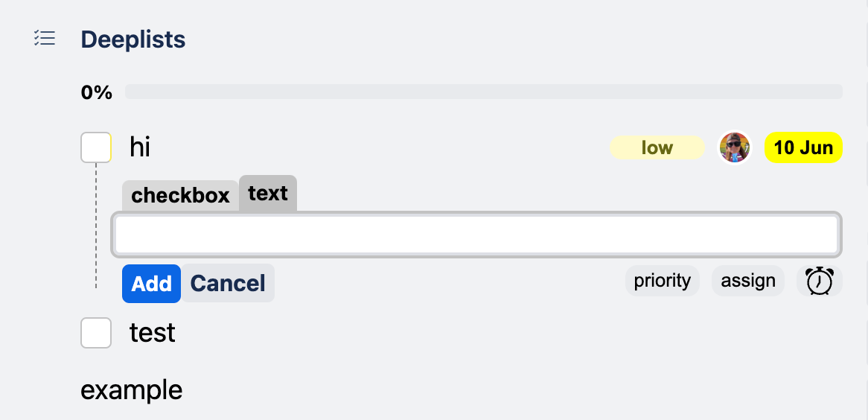Click the Cancel button
The height and width of the screenshot is (420, 868).
(x=228, y=284)
